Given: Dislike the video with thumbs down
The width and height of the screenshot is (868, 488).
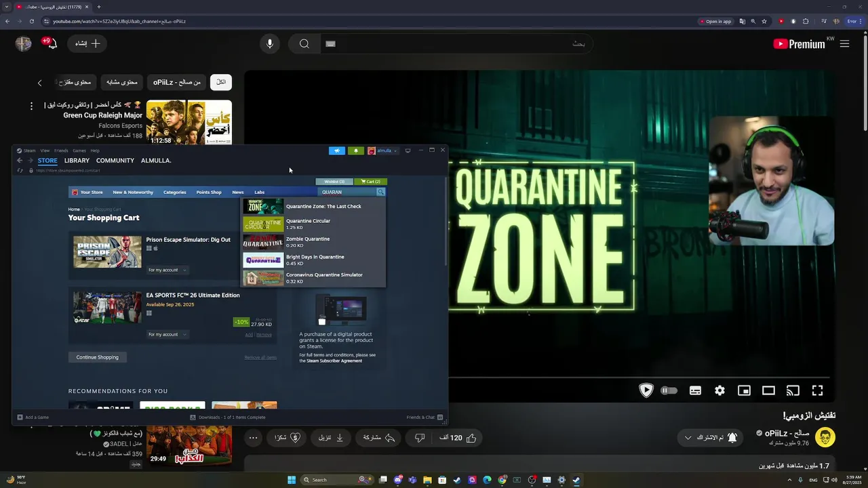Looking at the screenshot, I should coord(420,438).
